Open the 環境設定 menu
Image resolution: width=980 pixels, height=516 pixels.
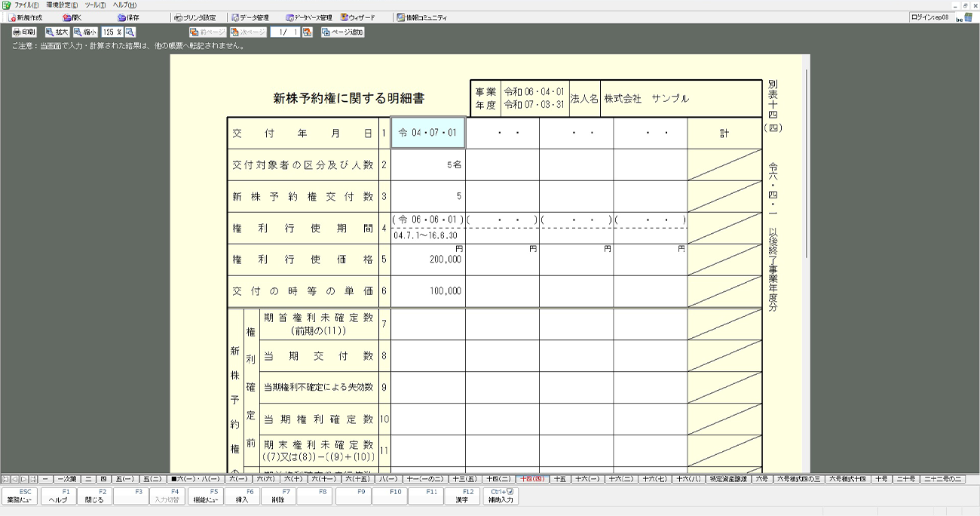(x=62, y=5)
